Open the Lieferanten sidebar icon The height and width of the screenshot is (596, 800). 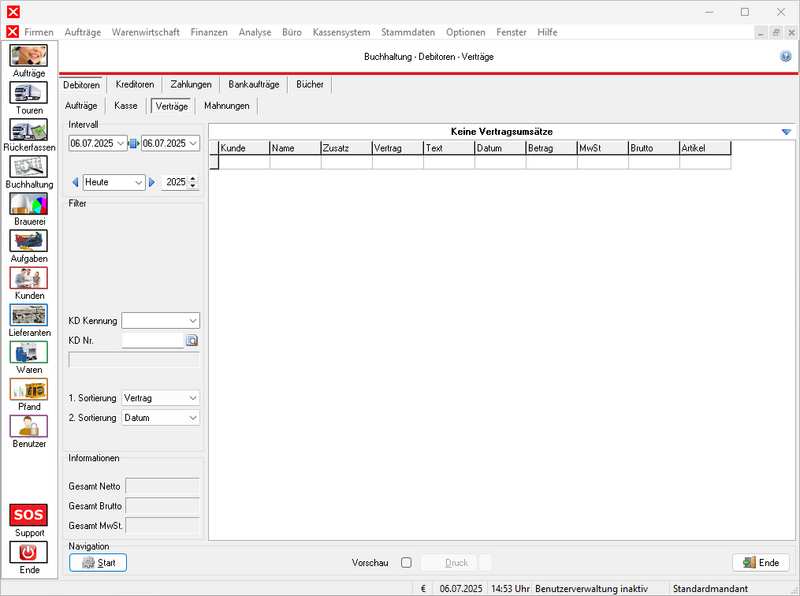pos(28,315)
